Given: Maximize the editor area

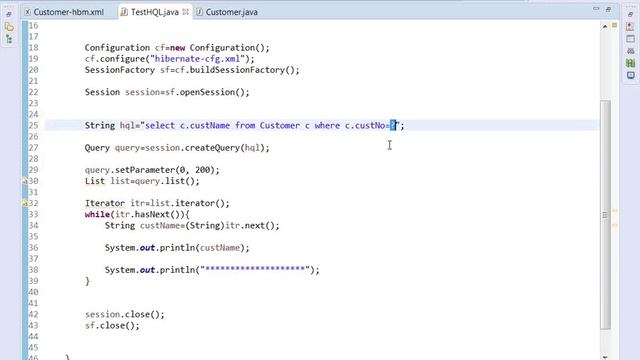Looking at the screenshot, I should click(x=608, y=9).
